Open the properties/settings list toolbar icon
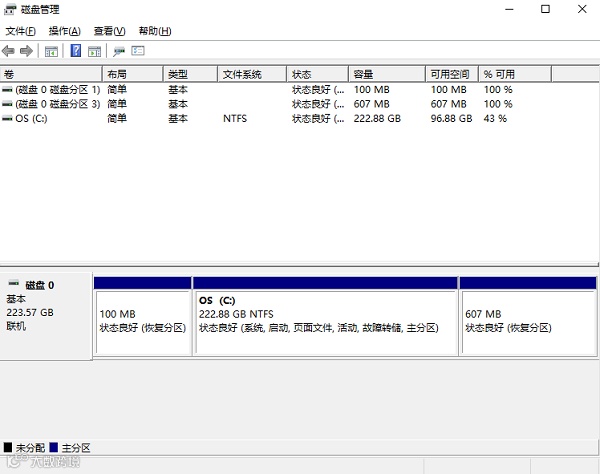The width and height of the screenshot is (600, 474). [x=138, y=50]
